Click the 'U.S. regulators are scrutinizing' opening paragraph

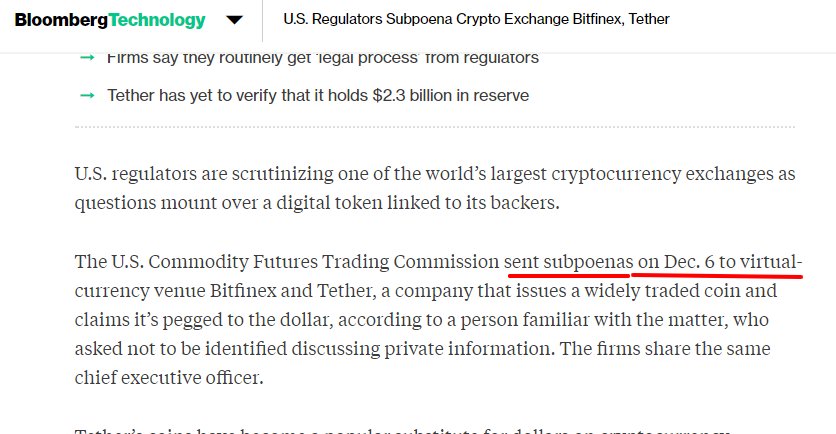click(x=435, y=188)
